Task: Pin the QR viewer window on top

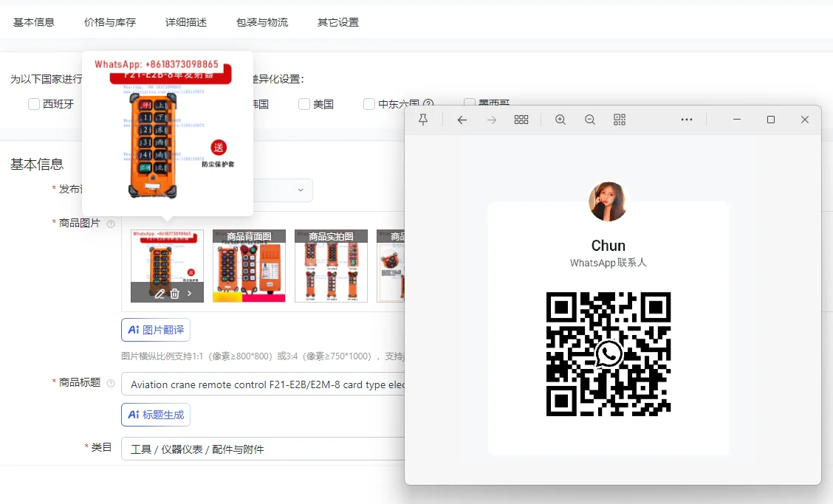Action: (423, 120)
